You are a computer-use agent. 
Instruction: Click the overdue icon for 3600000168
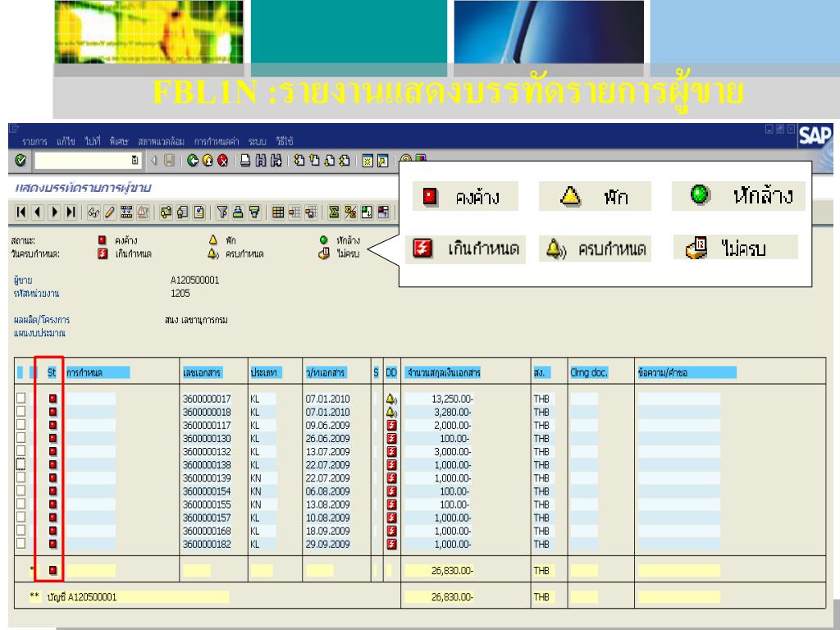coord(391,531)
